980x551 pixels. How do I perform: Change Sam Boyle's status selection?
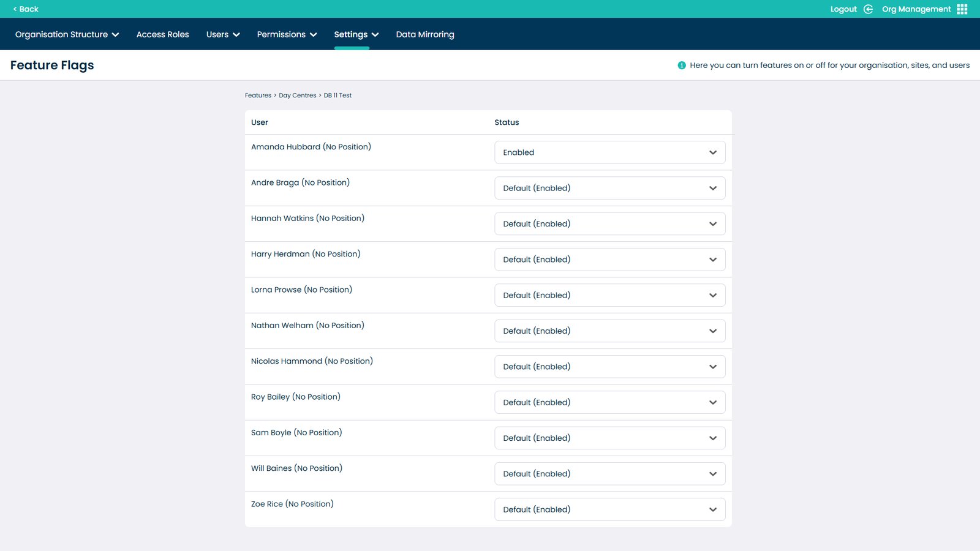[609, 438]
